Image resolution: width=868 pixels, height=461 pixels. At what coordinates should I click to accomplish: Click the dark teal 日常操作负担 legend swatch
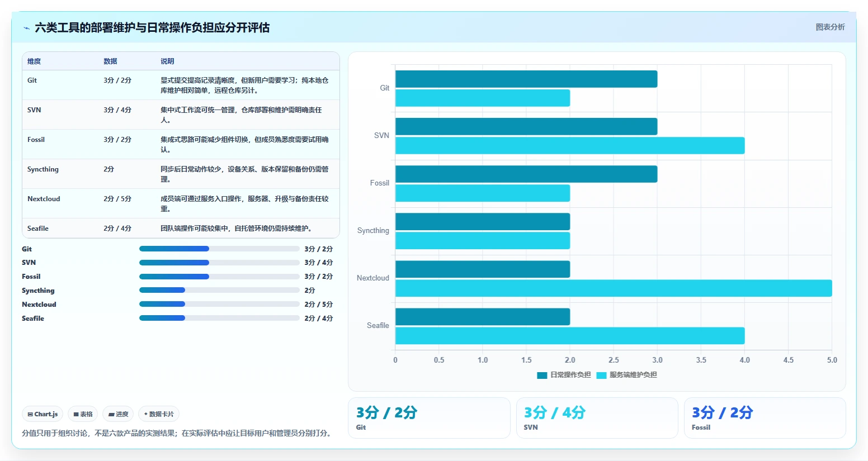click(542, 376)
